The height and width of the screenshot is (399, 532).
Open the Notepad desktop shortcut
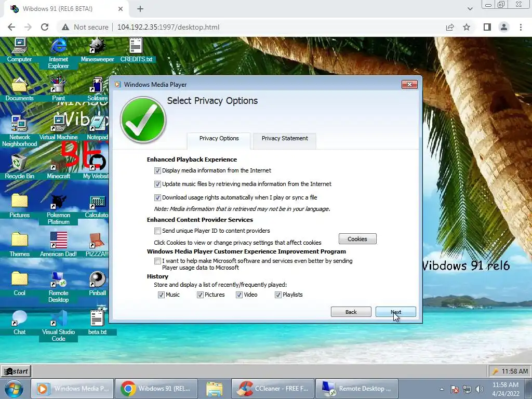[97, 128]
